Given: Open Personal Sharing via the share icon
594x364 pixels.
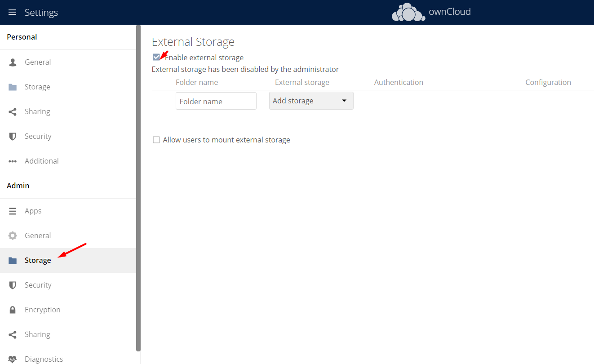Looking at the screenshot, I should (x=13, y=111).
